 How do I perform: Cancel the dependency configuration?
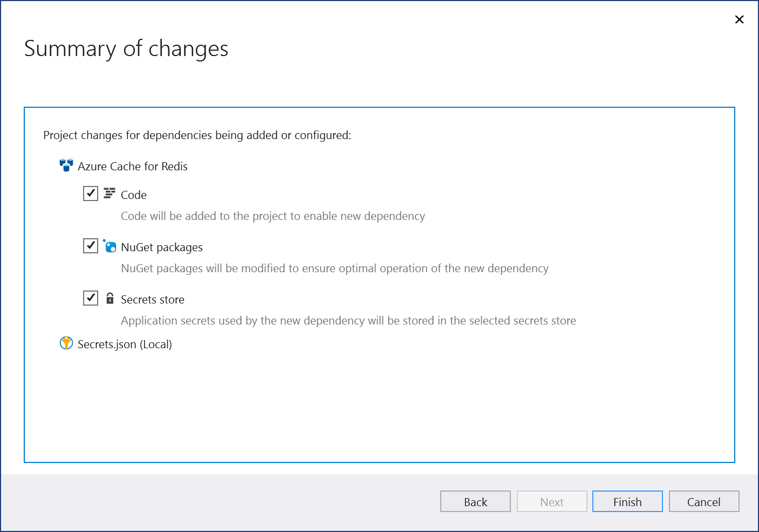coord(703,501)
